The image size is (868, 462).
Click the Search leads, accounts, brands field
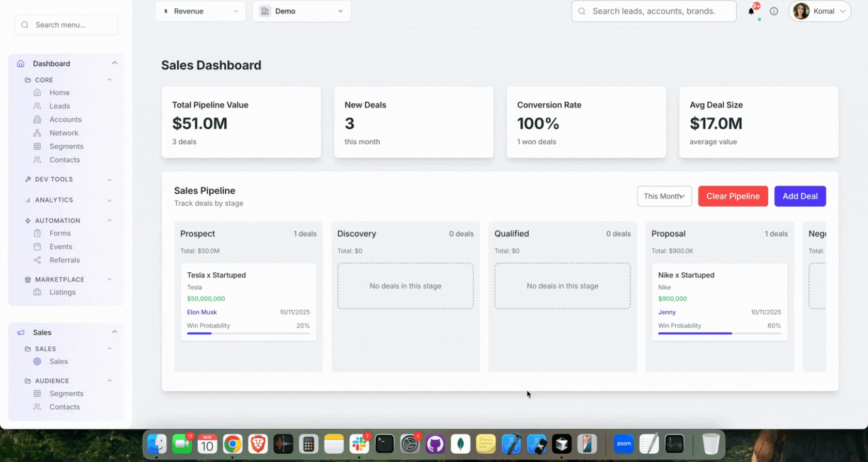(654, 11)
